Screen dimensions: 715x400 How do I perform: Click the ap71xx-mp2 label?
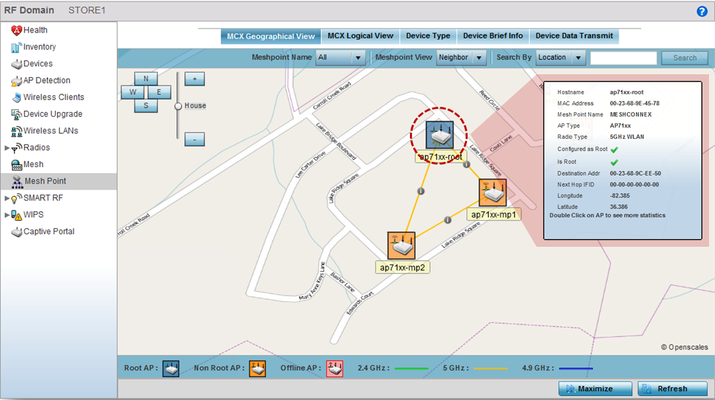point(402,268)
